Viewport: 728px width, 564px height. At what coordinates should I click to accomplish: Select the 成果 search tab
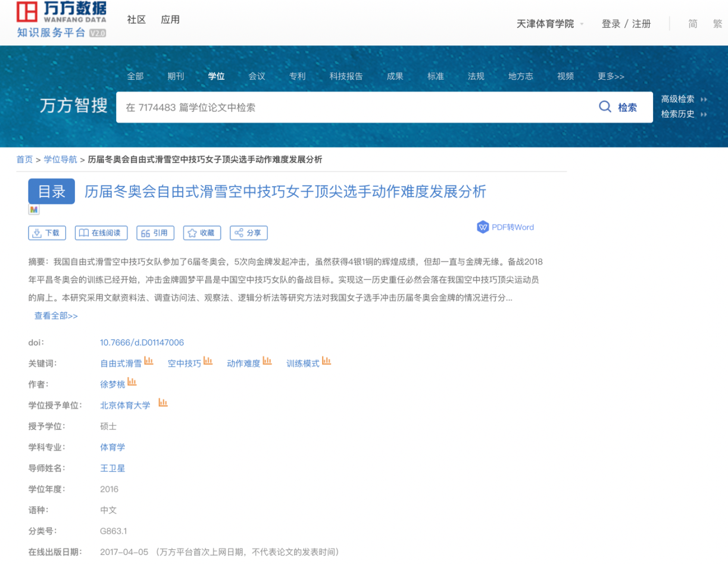395,76
